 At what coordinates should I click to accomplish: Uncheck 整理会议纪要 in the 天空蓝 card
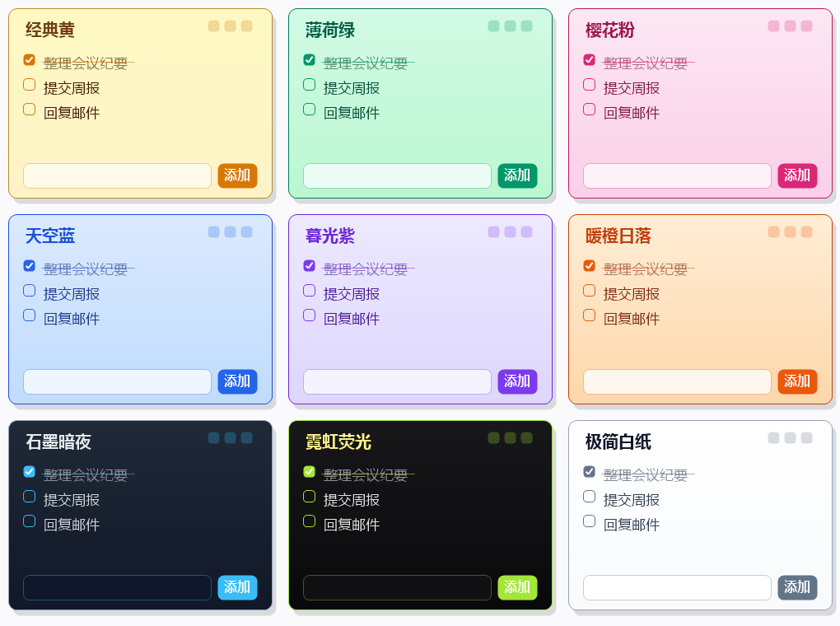click(x=30, y=266)
